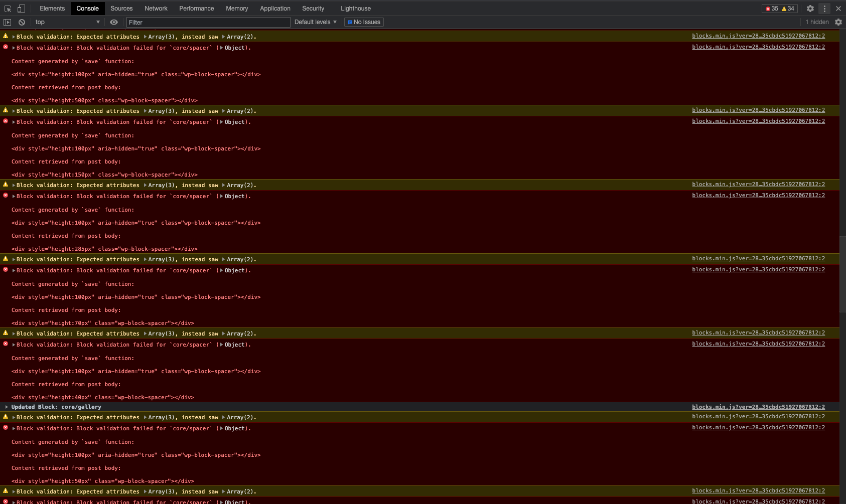Viewport: 846px width, 504px height.
Task: Open the console settings gear
Action: [x=838, y=22]
